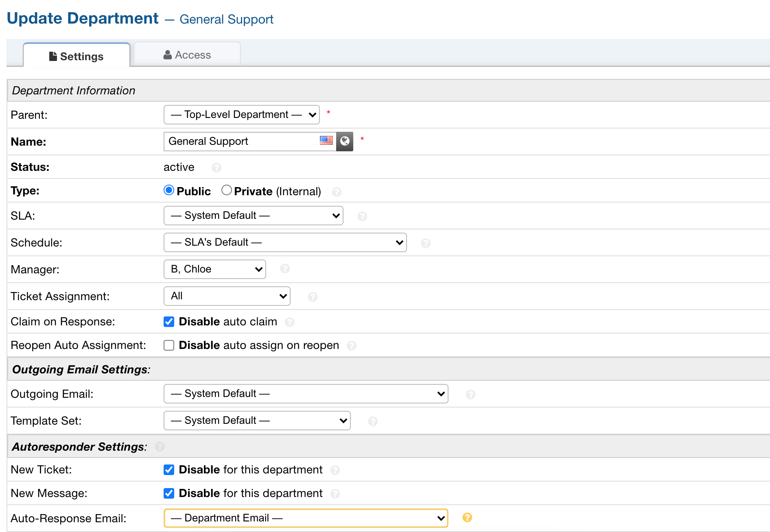Open help tip next to Status active
The image size is (770, 532).
[x=217, y=168]
